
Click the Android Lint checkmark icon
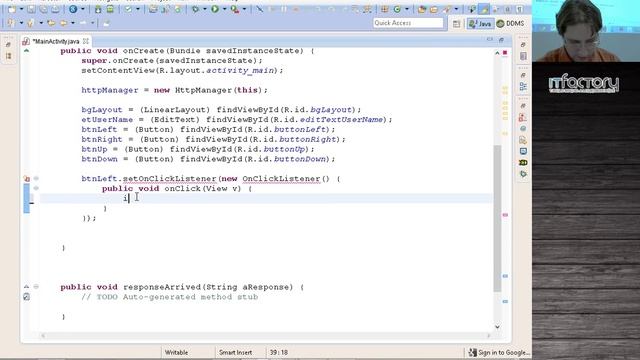[128, 9]
